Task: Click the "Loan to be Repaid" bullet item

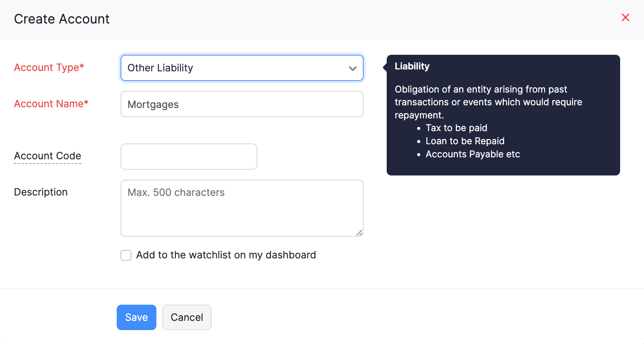Action: click(465, 141)
